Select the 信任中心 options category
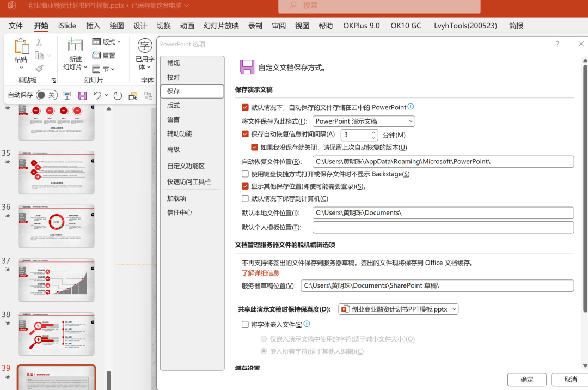Image resolution: width=588 pixels, height=390 pixels. coord(192,212)
